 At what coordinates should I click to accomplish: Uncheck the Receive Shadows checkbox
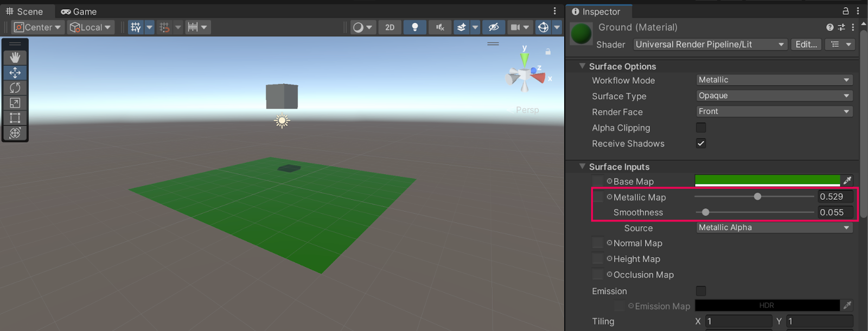tap(701, 143)
